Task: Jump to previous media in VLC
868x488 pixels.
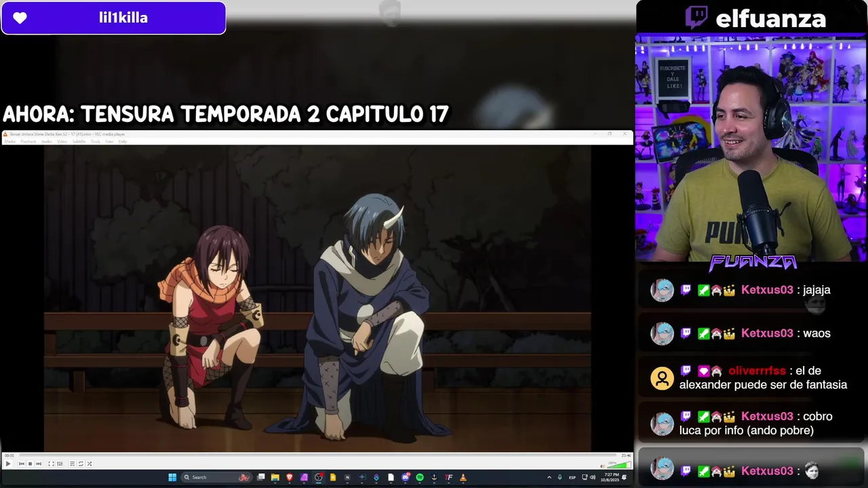Action: pos(22,464)
